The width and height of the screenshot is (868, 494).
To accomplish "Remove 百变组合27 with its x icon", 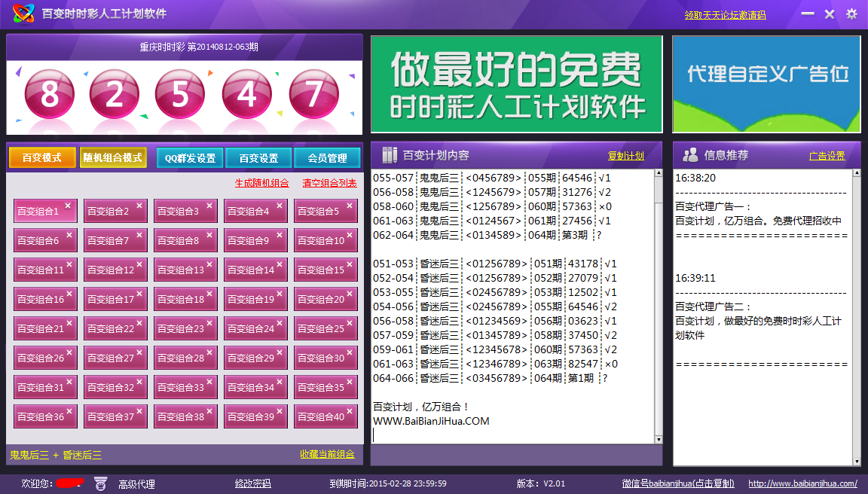I will point(139,352).
